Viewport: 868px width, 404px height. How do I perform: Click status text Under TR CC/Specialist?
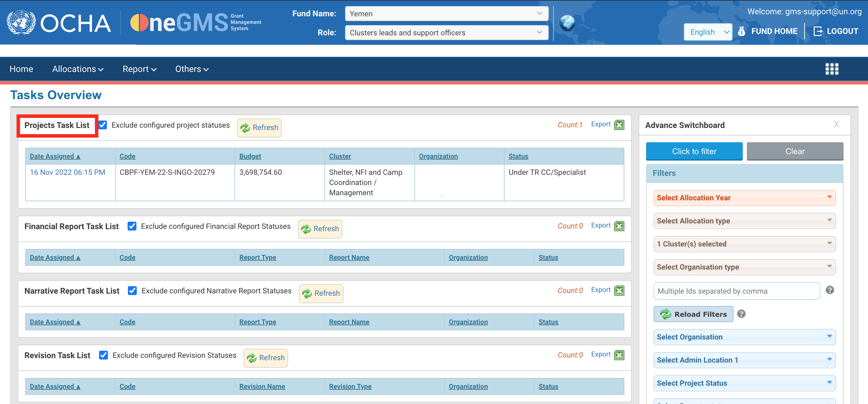click(547, 172)
